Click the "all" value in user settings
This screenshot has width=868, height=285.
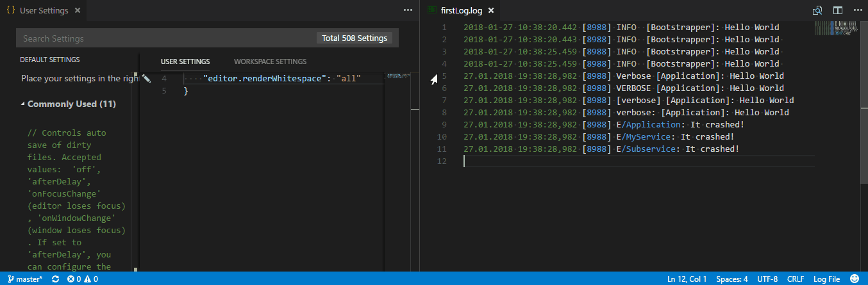tap(349, 79)
